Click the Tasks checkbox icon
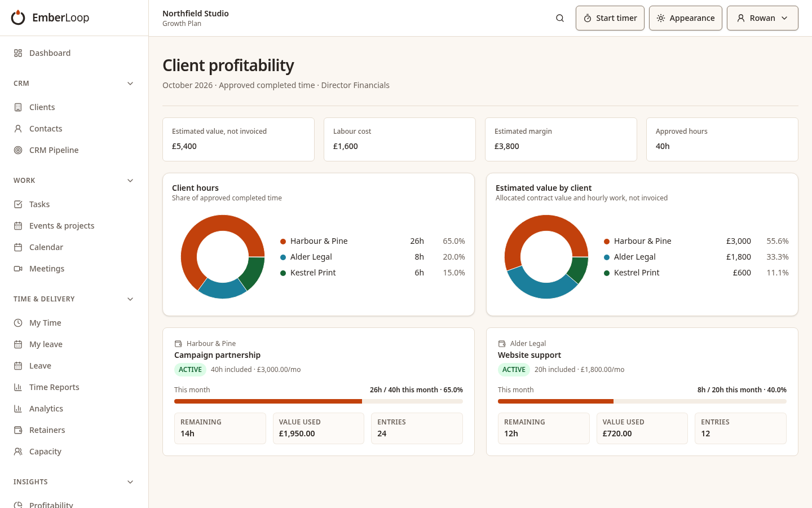The width and height of the screenshot is (812, 508). [18, 204]
